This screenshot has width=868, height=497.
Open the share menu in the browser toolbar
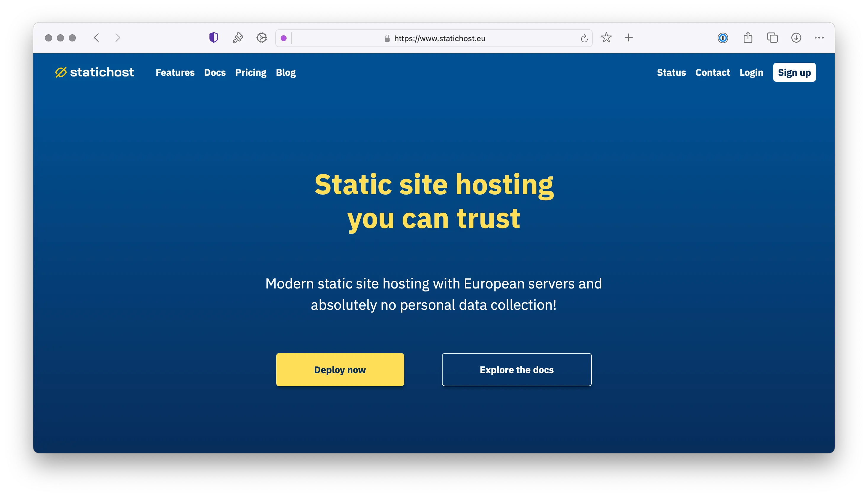pos(748,38)
